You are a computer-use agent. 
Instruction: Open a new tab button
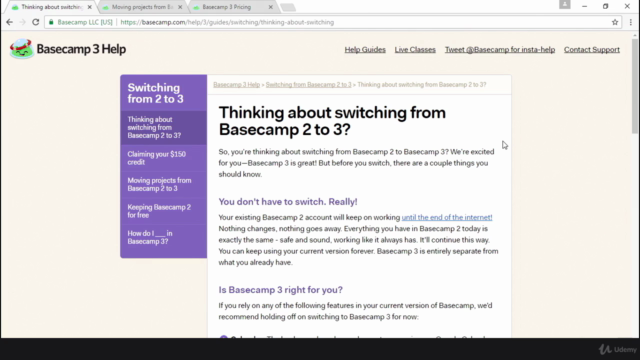pos(288,7)
